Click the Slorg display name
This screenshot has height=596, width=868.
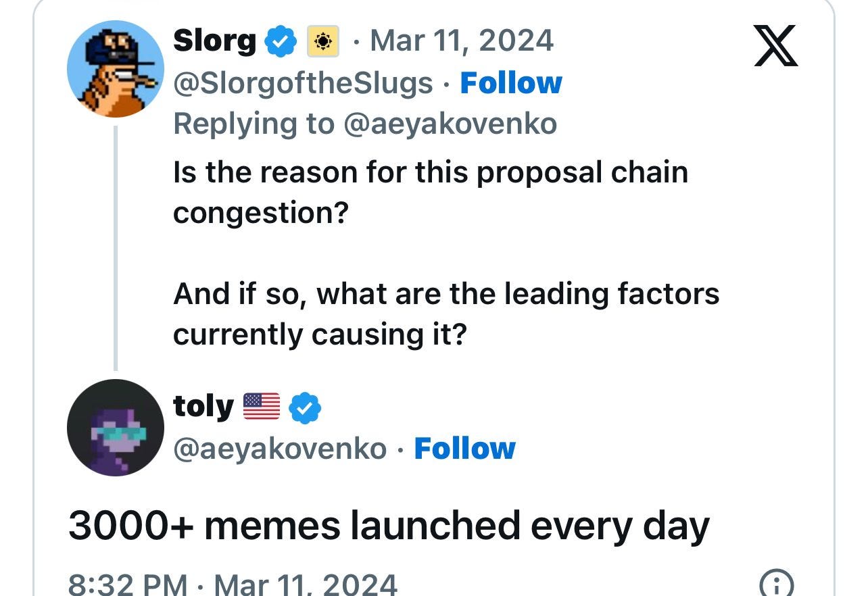[x=214, y=41]
